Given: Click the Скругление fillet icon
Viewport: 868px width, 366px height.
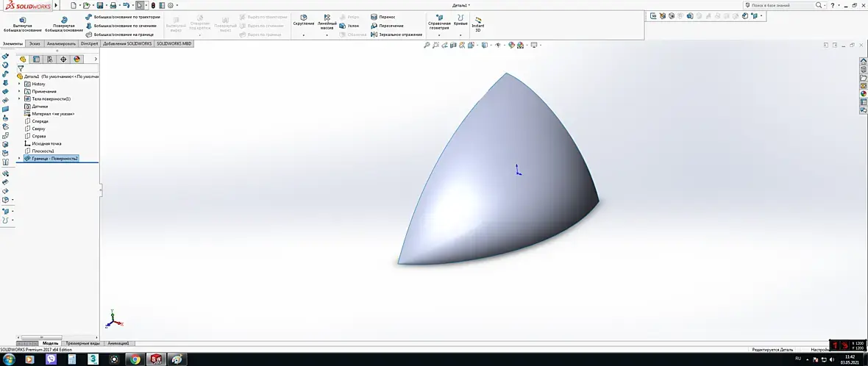Looking at the screenshot, I should [x=303, y=21].
